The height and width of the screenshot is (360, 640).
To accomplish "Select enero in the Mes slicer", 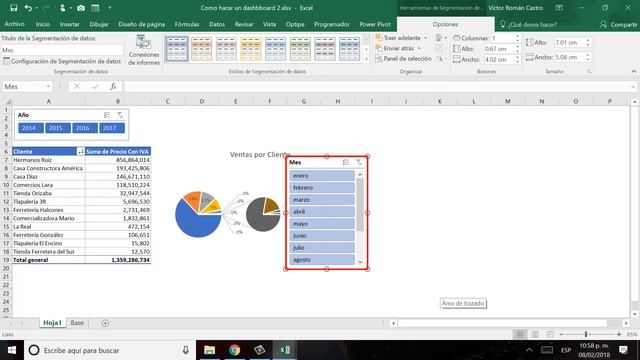I will click(x=322, y=176).
